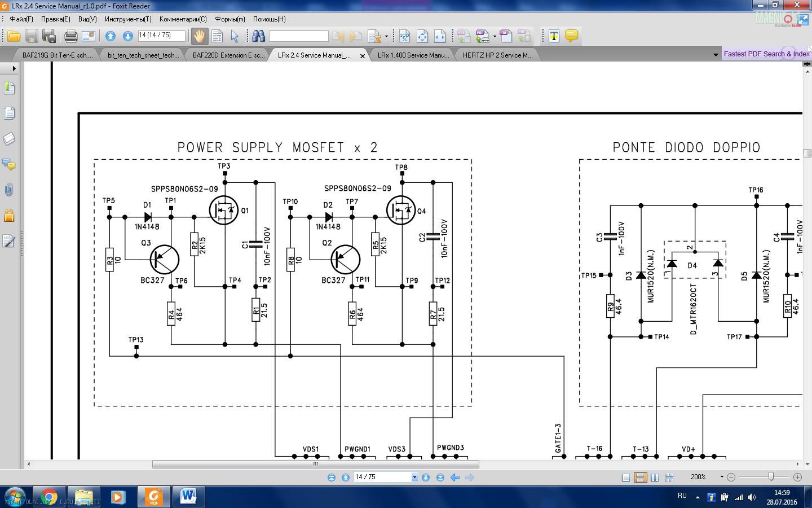Click the Open file folder icon
Viewport: 812px width, 508px height.
(x=14, y=36)
